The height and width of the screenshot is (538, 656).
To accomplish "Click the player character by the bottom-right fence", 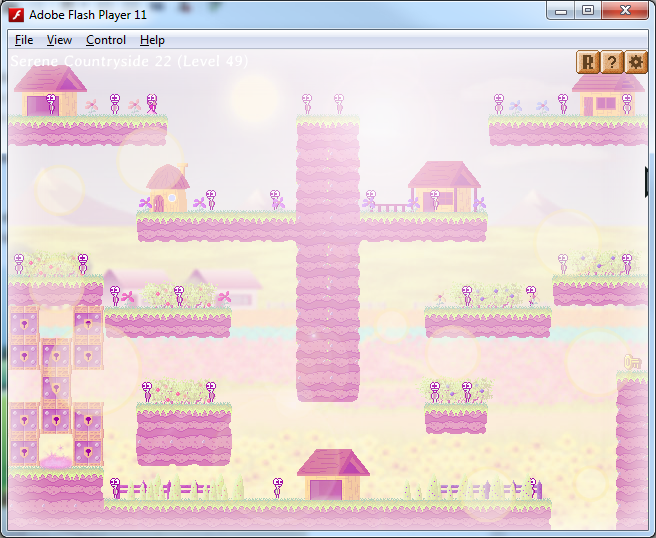I will (534, 487).
